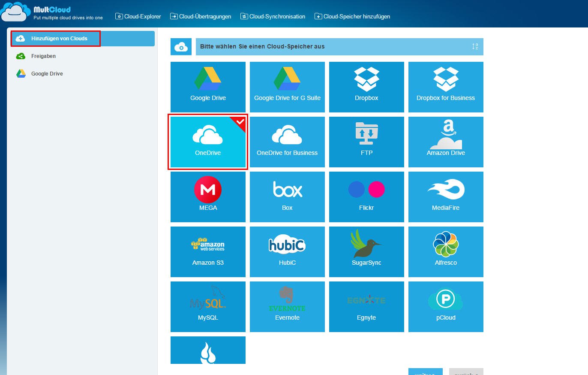
Task: Choose the MEGA tile
Action: point(208,197)
